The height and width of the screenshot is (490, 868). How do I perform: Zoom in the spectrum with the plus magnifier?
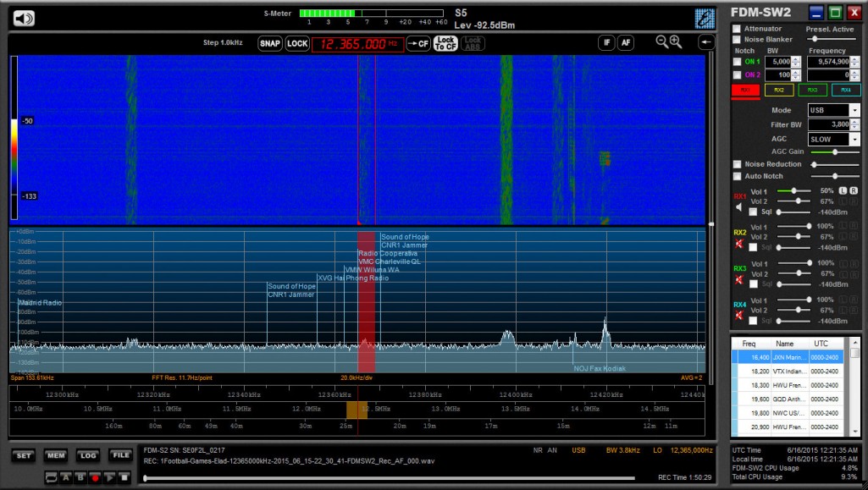[676, 41]
